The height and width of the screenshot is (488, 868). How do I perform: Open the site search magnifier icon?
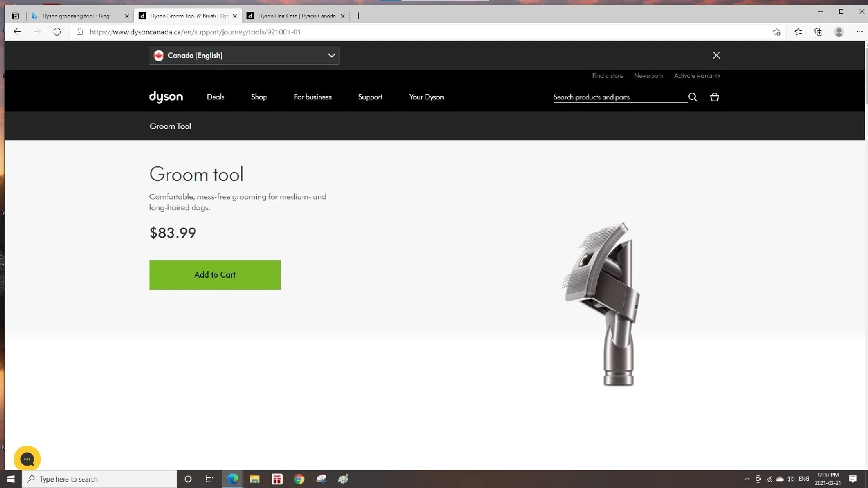pyautogui.click(x=692, y=97)
